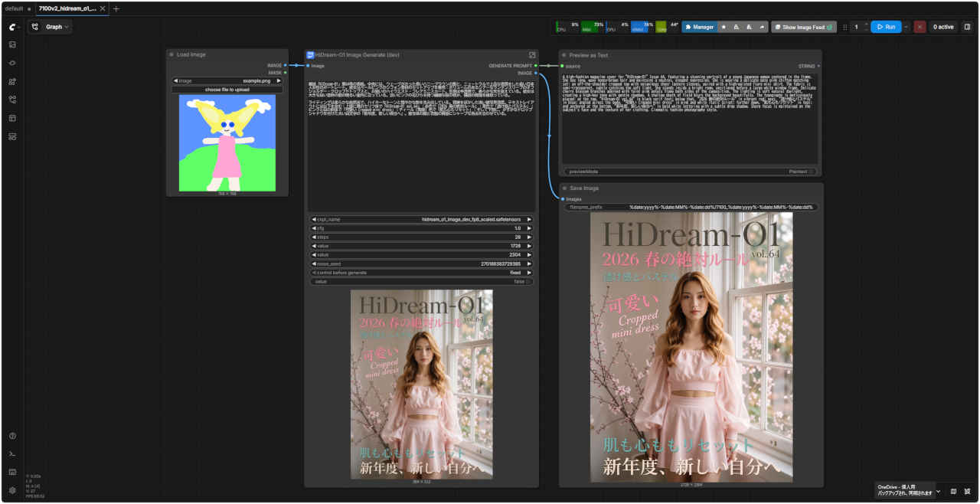This screenshot has height=504, width=980.
Task: Click the blue Run button
Action: click(886, 27)
